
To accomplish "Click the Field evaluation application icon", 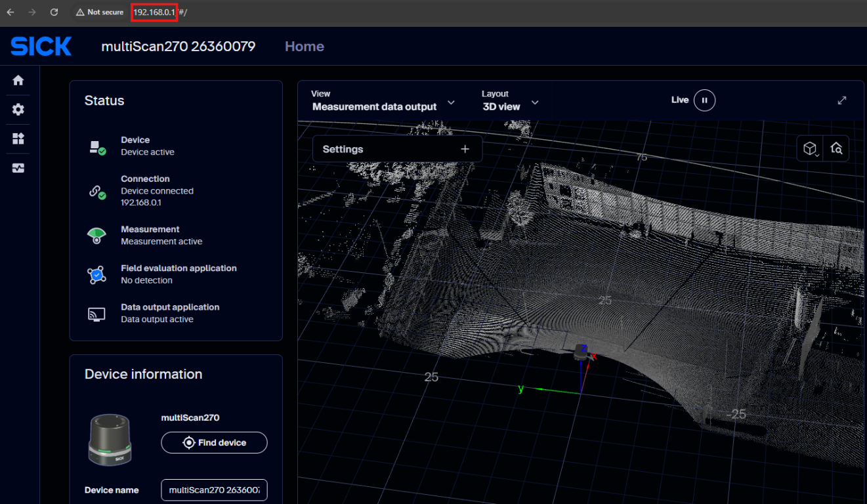I will tap(96, 275).
